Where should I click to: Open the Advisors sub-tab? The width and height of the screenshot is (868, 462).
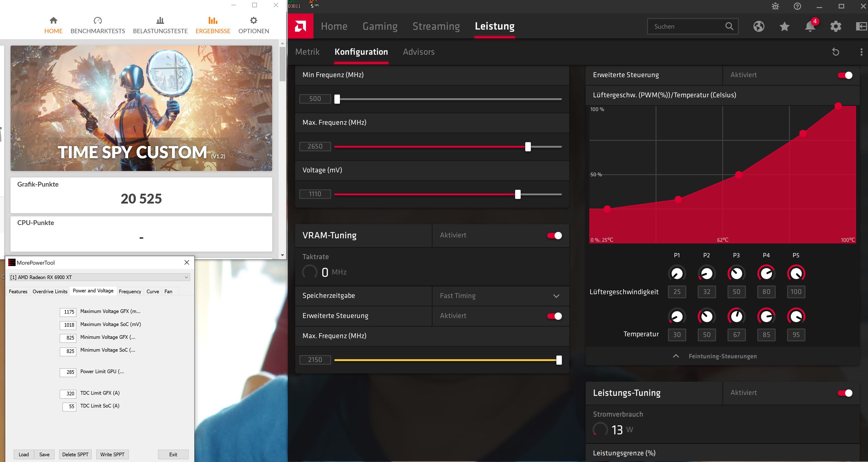point(418,52)
